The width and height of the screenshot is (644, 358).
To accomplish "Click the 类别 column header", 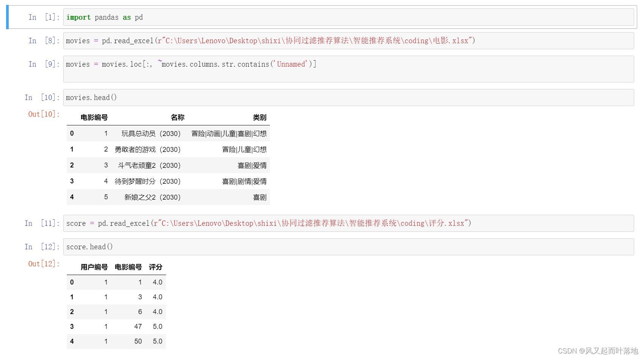I will 260,117.
